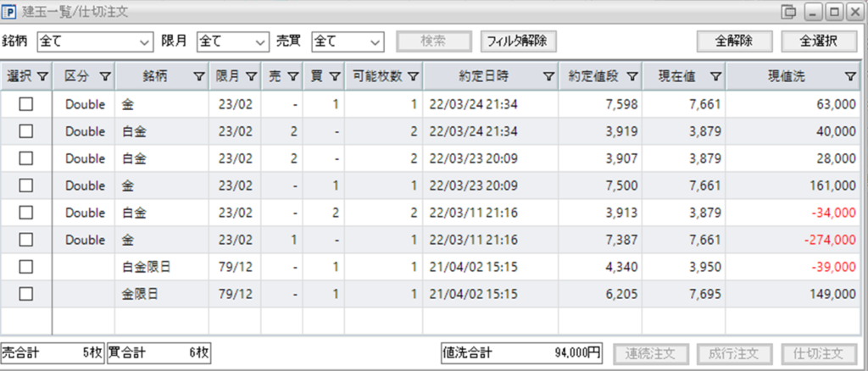Viewport: 868px width, 371px height.
Task: Click the 約定値段 cell showing 7,598
Action: point(600,104)
